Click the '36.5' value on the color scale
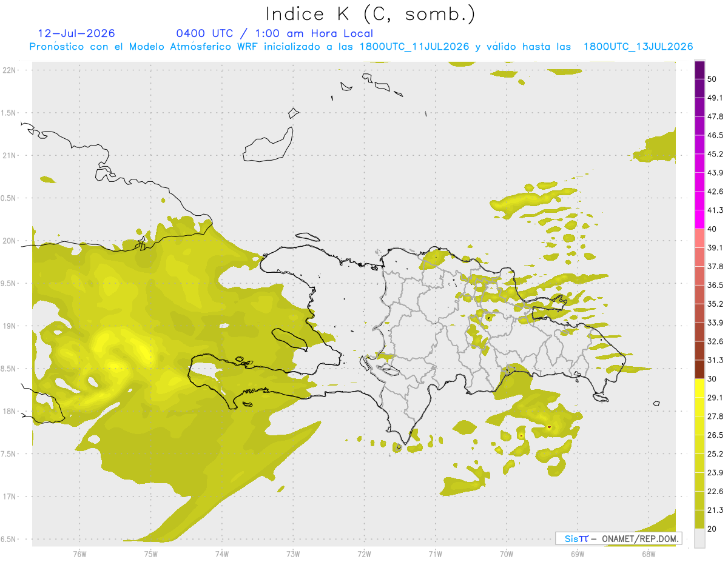Image resolution: width=728 pixels, height=562 pixels. [715, 286]
